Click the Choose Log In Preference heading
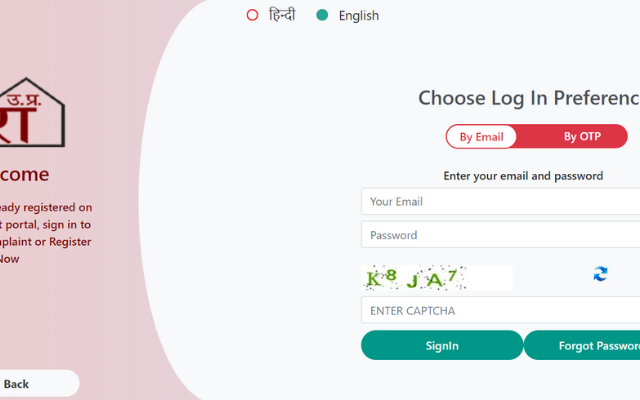Viewport: 640px width, 400px height. [529, 98]
